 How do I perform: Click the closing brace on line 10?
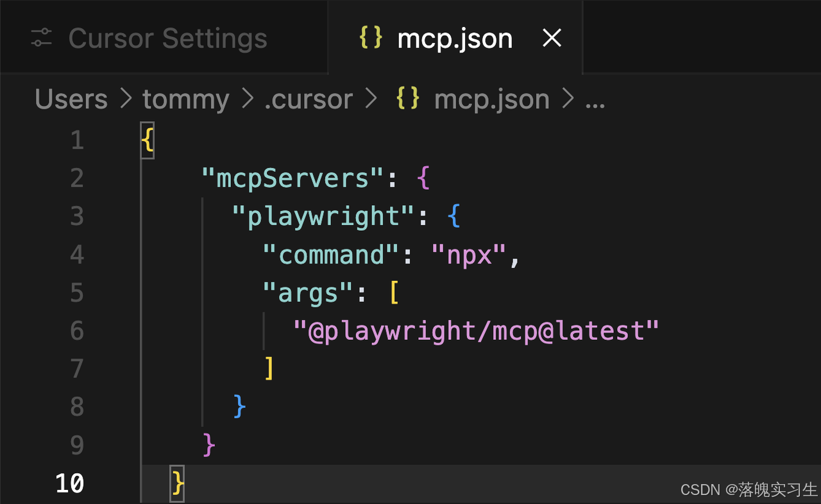178,483
